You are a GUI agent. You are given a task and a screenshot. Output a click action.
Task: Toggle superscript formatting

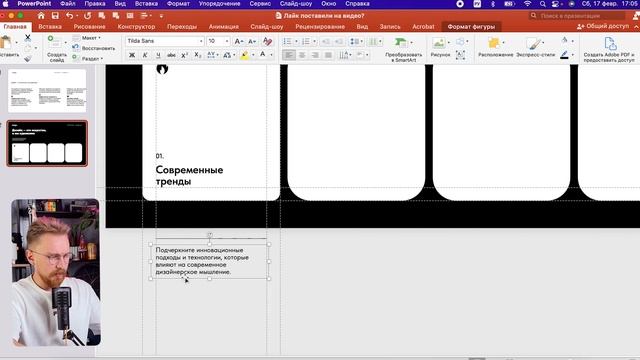pos(184,55)
